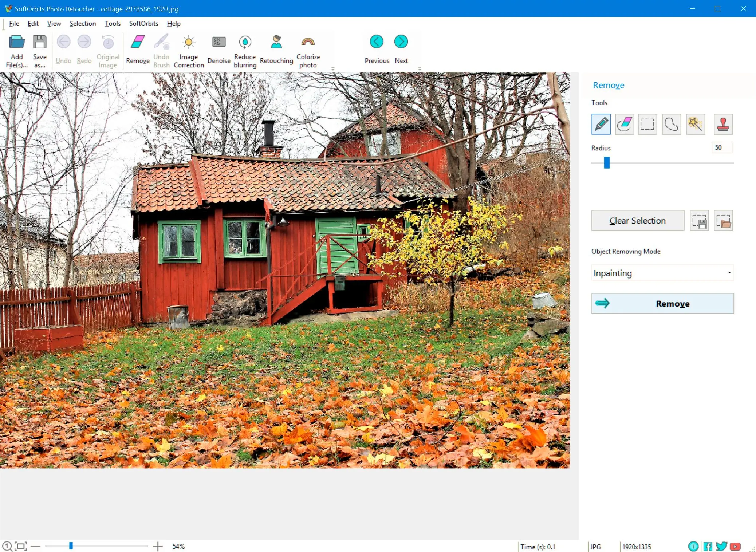756x552 pixels.
Task: Select the Marker/Brush removal tool
Action: 602,123
